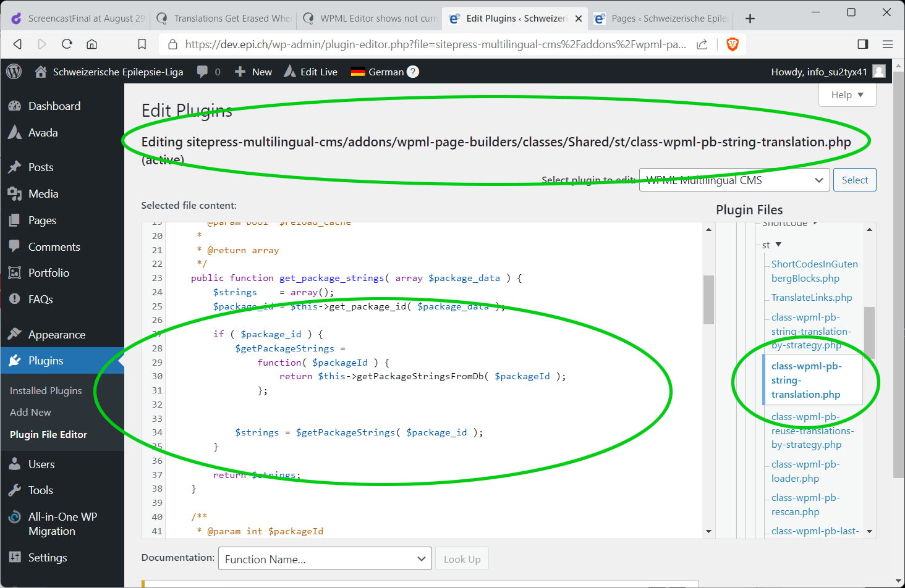Toggle the browser sidebar panel icon
The width and height of the screenshot is (905, 588).
tap(863, 44)
